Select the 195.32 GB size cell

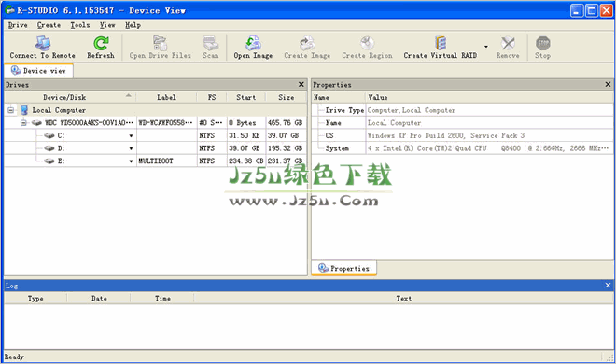286,148
